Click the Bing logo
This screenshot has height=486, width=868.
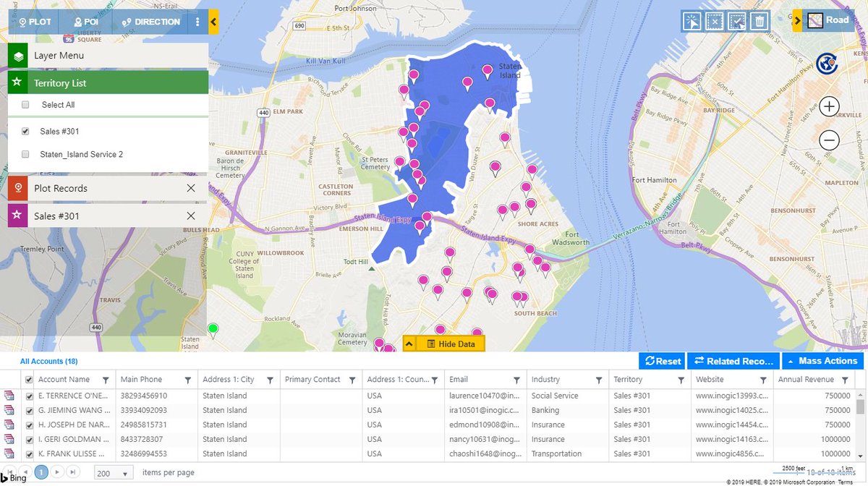point(14,477)
